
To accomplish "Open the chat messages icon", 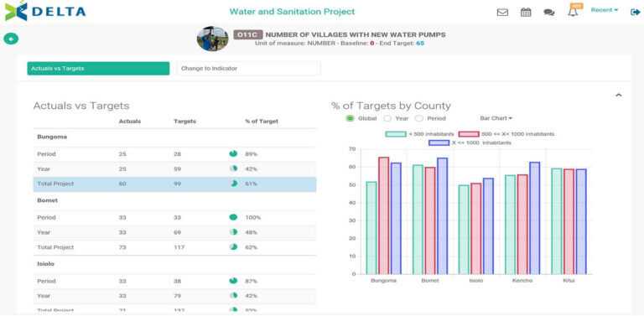I will 549,13.
